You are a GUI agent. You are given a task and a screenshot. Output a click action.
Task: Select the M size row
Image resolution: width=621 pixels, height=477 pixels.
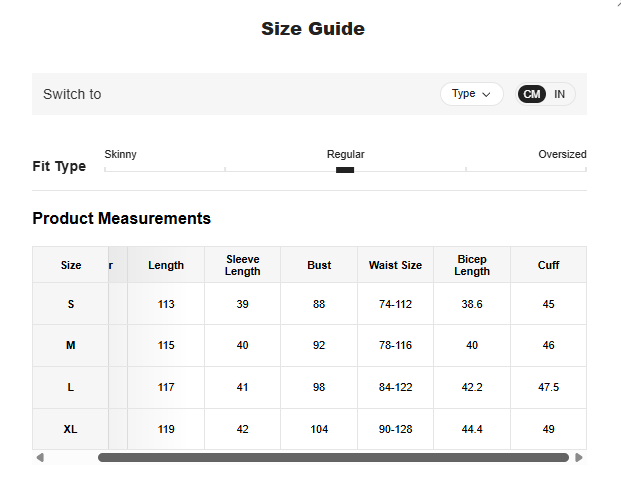71,345
